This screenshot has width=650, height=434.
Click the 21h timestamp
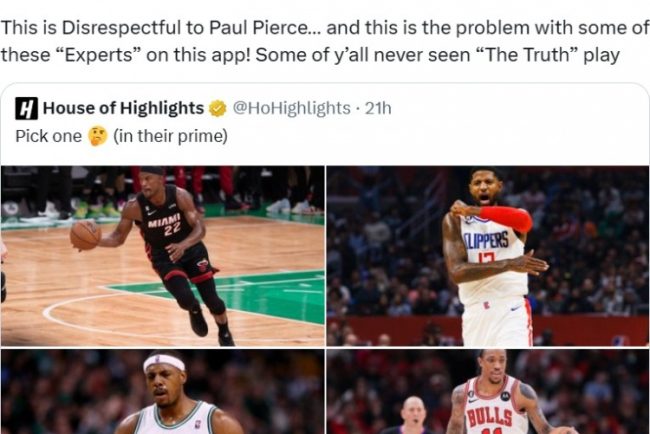pyautogui.click(x=378, y=108)
